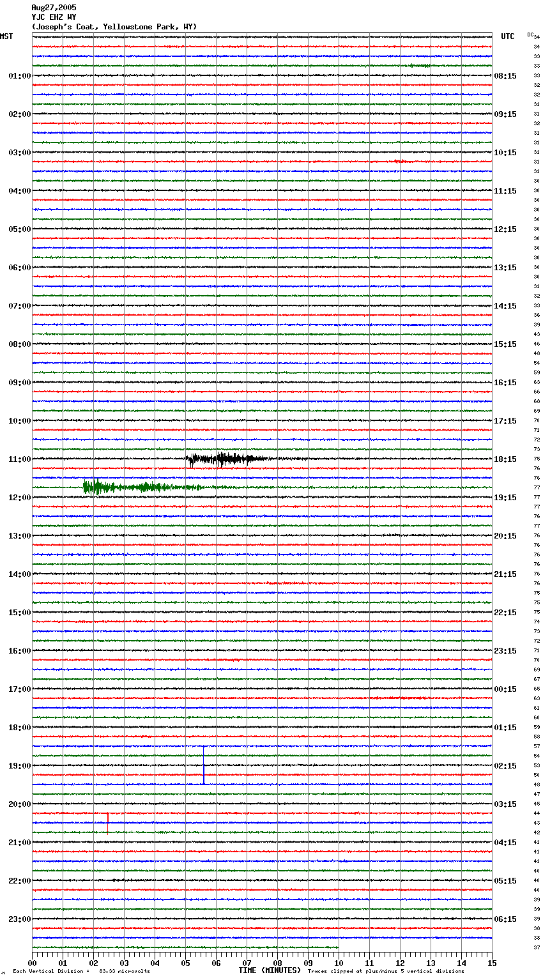543x980 pixels.
Task: Select the 13:00 MST row label
Action: coord(20,536)
